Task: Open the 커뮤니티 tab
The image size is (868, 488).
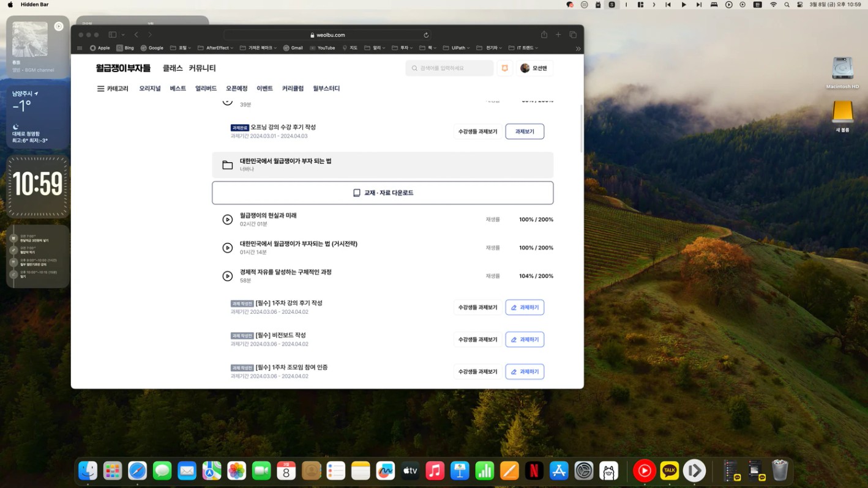Action: [x=202, y=68]
